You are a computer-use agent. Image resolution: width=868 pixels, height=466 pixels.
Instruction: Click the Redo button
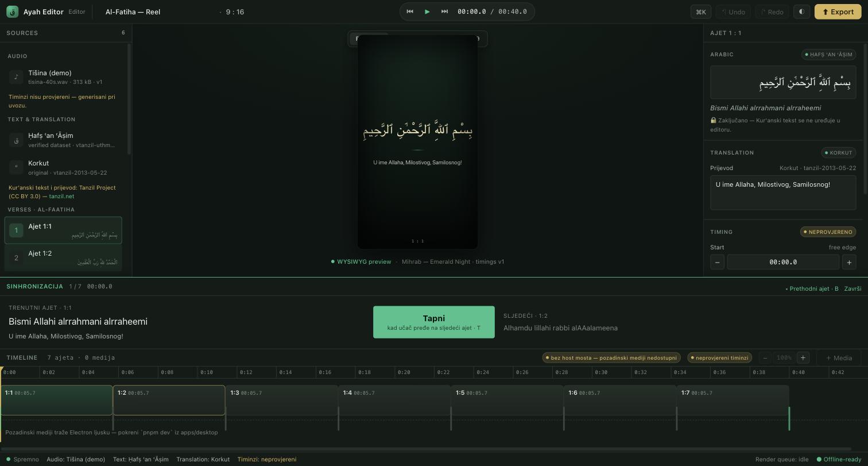(x=772, y=11)
